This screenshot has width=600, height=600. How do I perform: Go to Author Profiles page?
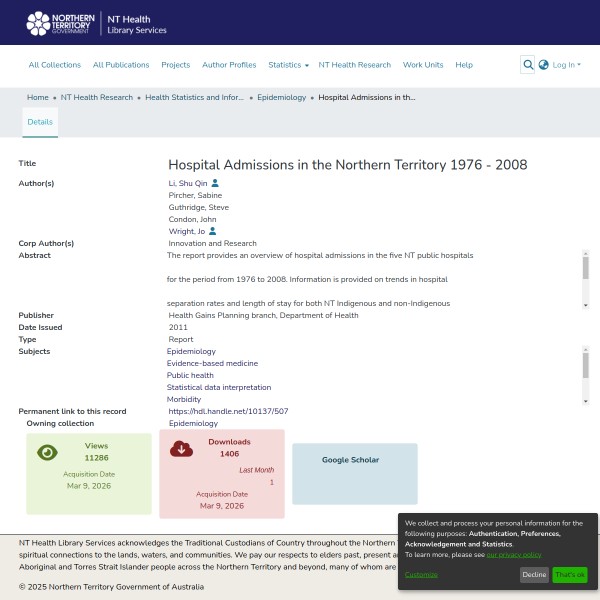[229, 65]
